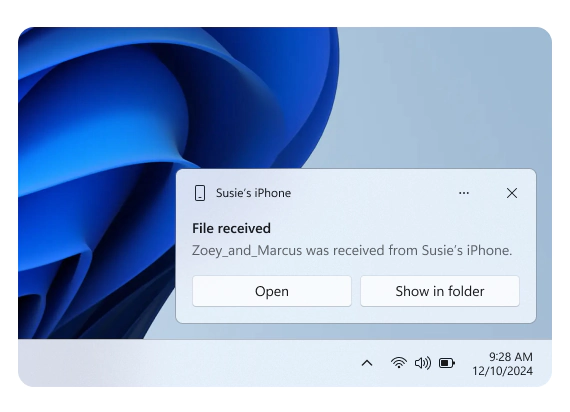Image resolution: width=570 pixels, height=412 pixels.
Task: Show received file in folder
Action: tap(439, 291)
